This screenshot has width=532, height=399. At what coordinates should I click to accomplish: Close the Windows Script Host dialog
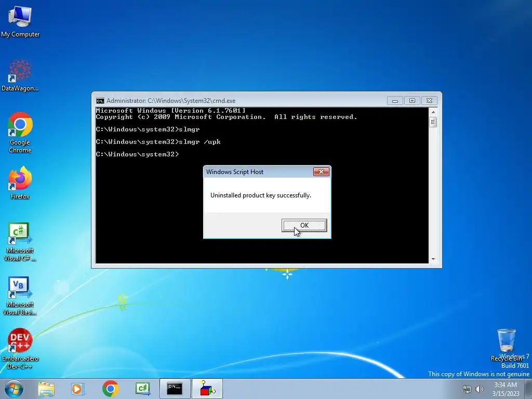(x=321, y=171)
